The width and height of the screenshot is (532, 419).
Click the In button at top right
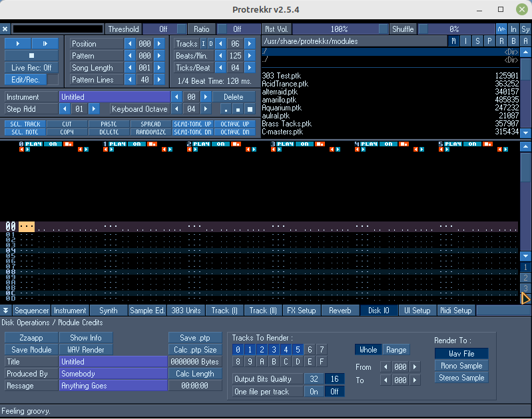pos(513,29)
